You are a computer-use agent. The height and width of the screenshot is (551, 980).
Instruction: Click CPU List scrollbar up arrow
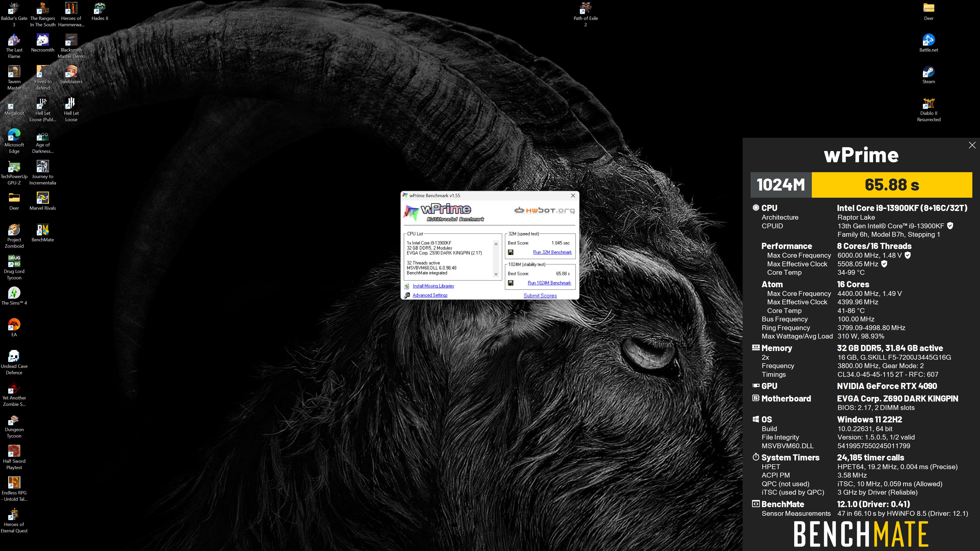[x=496, y=244]
